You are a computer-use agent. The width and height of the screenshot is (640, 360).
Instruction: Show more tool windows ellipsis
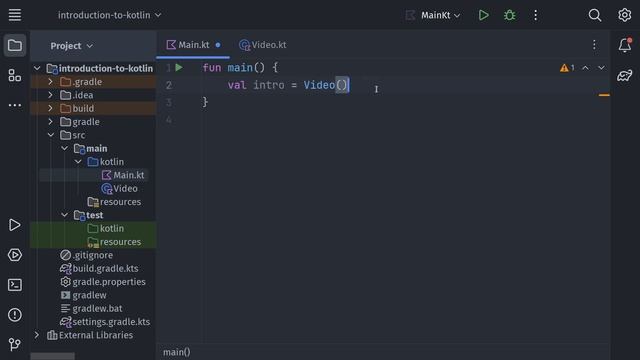coord(15,105)
